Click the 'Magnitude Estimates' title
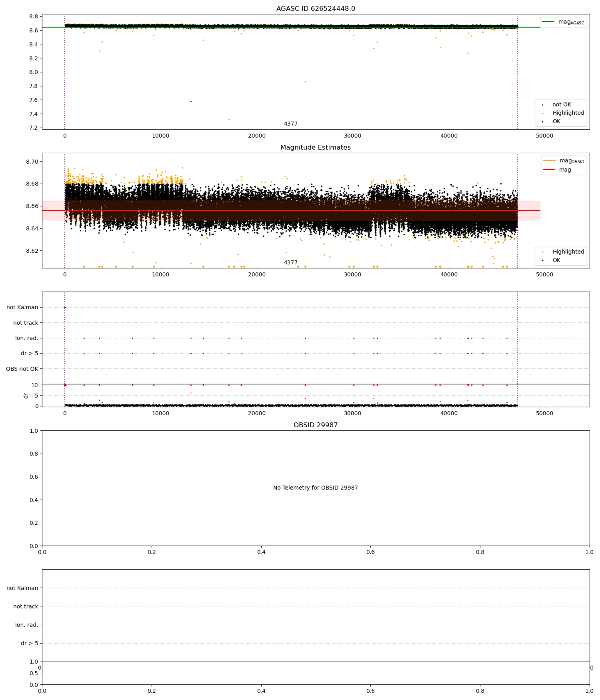The height and width of the screenshot is (700, 600). (316, 148)
